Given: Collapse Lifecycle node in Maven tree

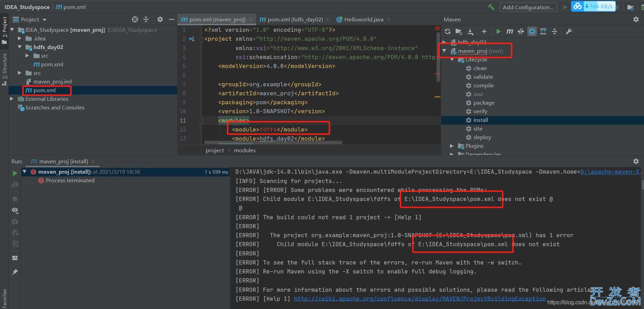Looking at the screenshot, I should [452, 60].
